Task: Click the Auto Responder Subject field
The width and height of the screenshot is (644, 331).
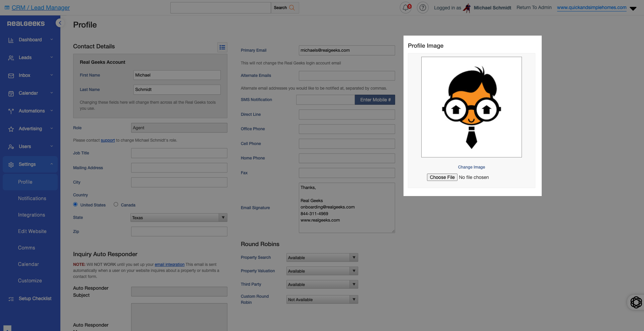Action: (x=179, y=291)
